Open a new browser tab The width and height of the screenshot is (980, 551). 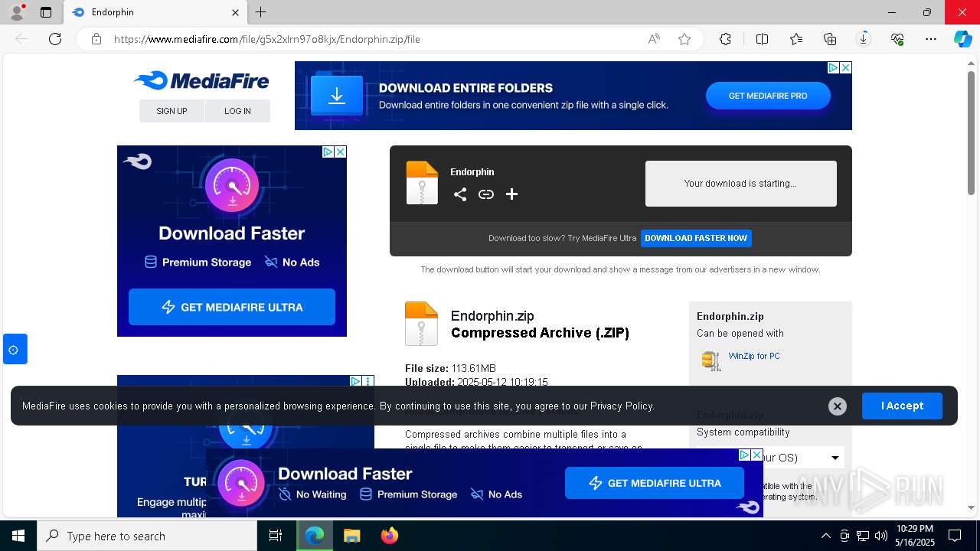(x=261, y=12)
